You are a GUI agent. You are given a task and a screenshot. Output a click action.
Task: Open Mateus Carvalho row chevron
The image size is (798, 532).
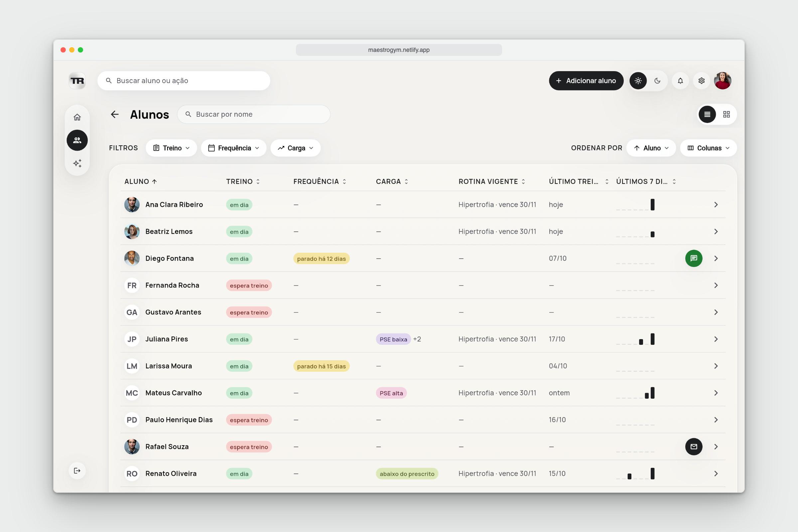pyautogui.click(x=716, y=393)
